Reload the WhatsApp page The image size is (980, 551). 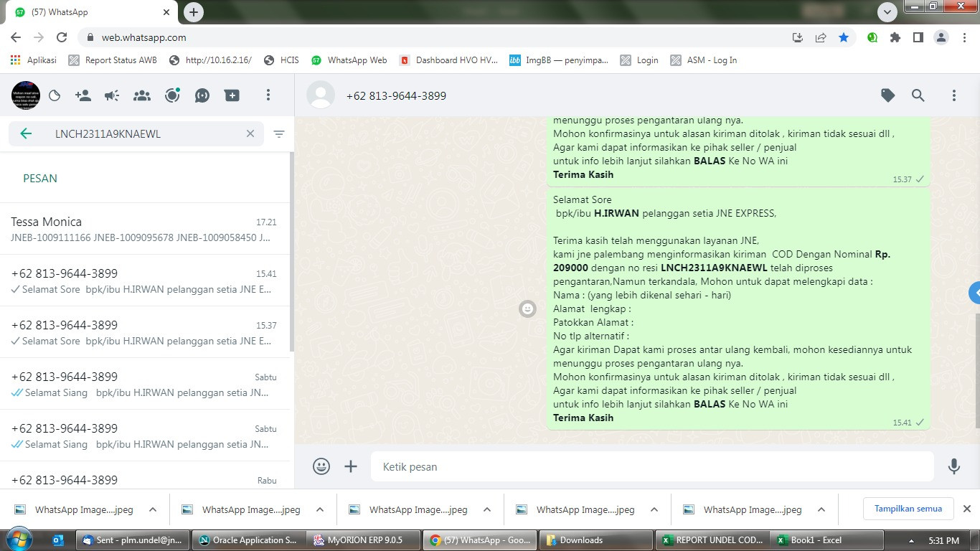(62, 37)
